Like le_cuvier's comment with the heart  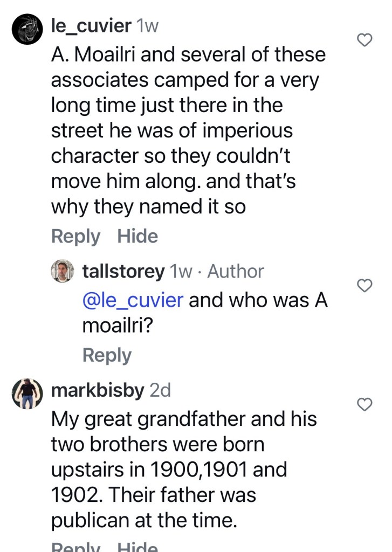366,40
